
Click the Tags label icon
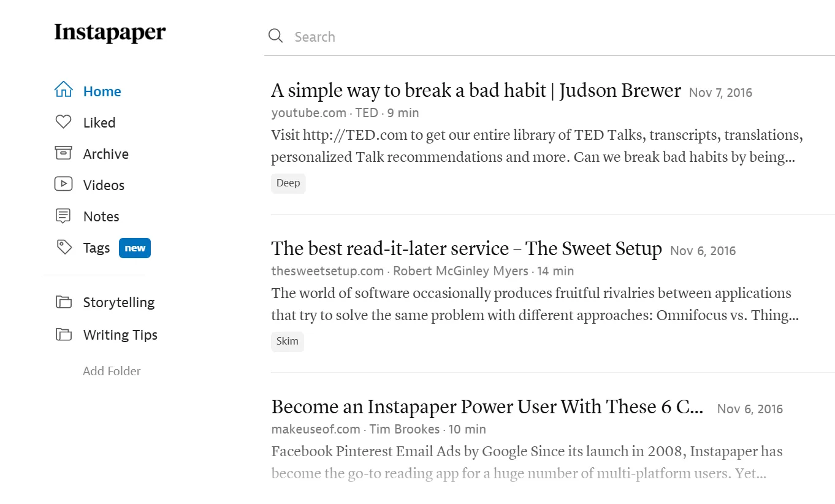63,247
